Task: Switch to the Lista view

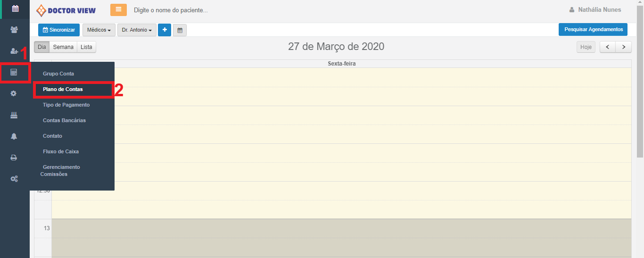Action: pos(86,47)
